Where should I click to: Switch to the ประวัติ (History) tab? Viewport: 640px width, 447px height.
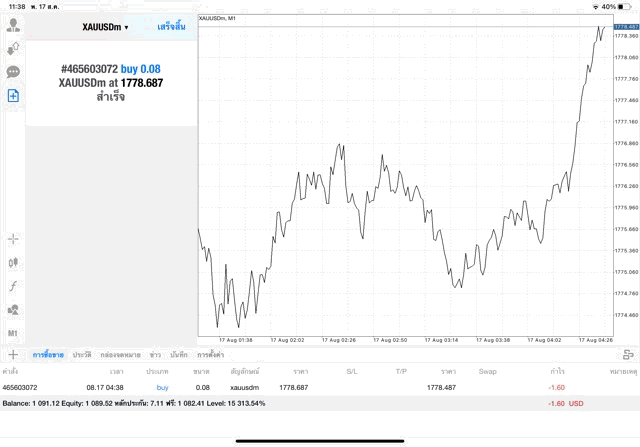point(81,354)
